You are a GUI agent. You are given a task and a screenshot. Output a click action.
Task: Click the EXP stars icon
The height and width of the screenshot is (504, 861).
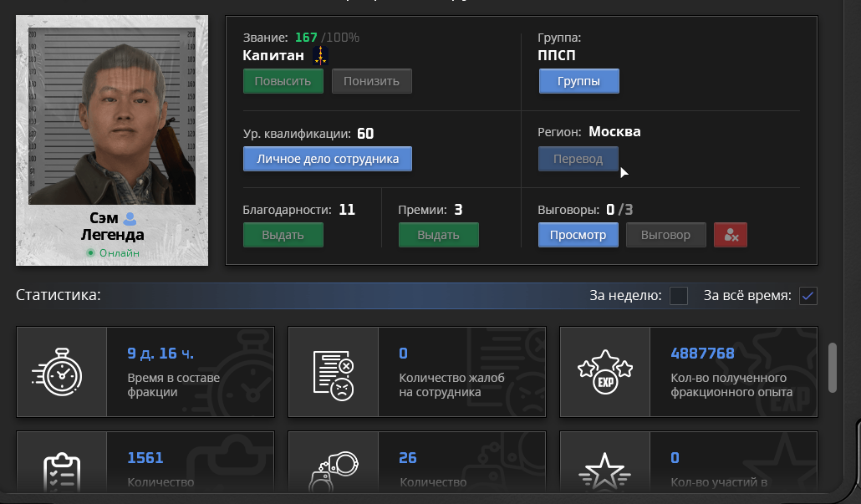(605, 371)
